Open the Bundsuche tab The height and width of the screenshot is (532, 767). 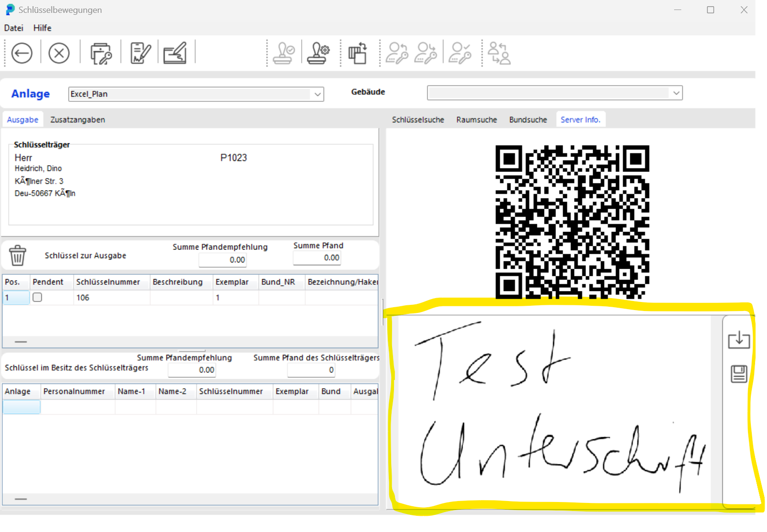[528, 120]
